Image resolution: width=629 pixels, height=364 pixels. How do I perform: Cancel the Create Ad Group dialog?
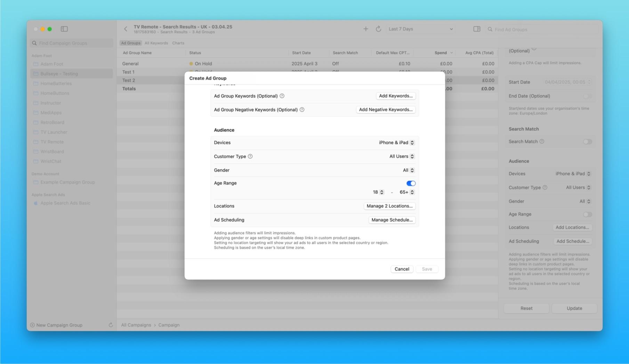click(x=402, y=269)
